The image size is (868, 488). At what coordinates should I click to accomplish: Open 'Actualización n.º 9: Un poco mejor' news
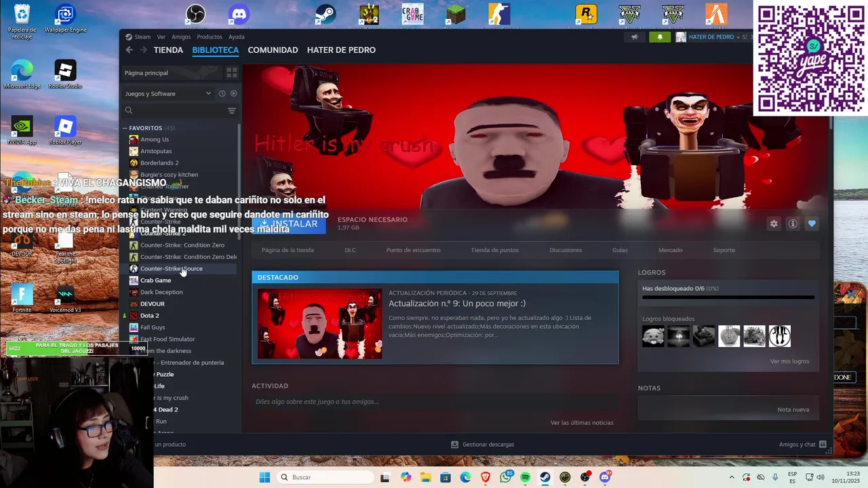(457, 304)
